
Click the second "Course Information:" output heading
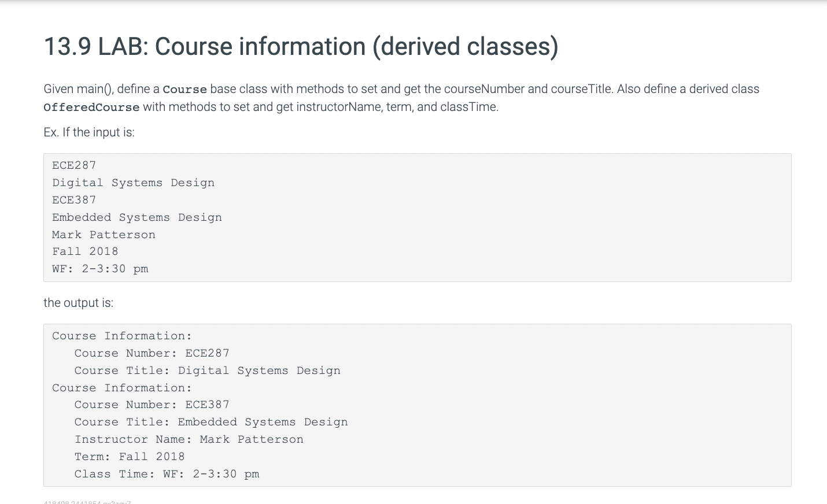tap(122, 388)
